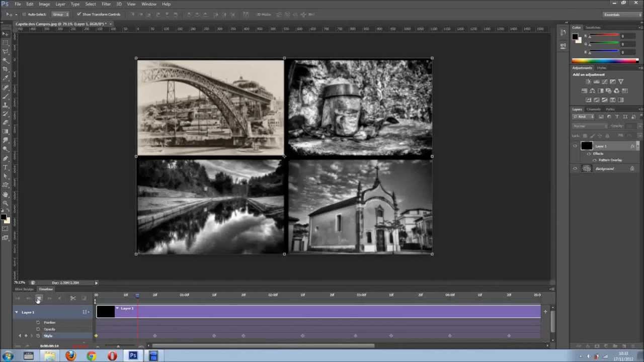Toggle the Position keyframe stopwatch
The height and width of the screenshot is (362, 644).
click(38, 322)
